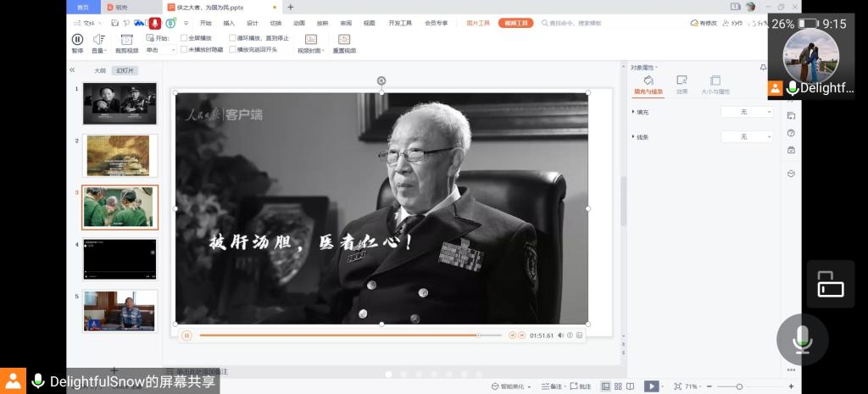868x394 pixels.
Task: Select slide 4 thumbnail in the panel
Action: click(x=120, y=259)
